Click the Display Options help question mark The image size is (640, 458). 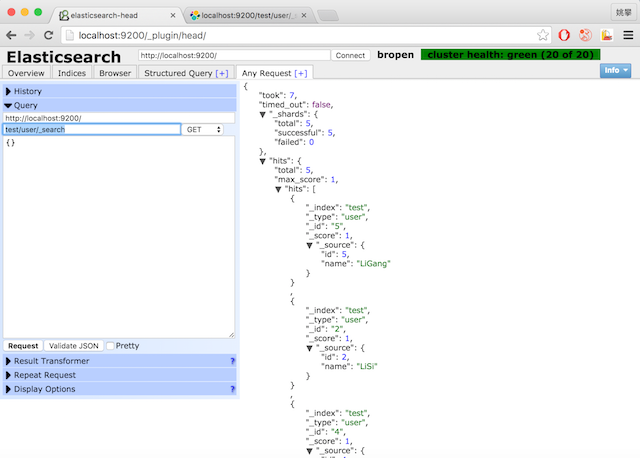[232, 389]
